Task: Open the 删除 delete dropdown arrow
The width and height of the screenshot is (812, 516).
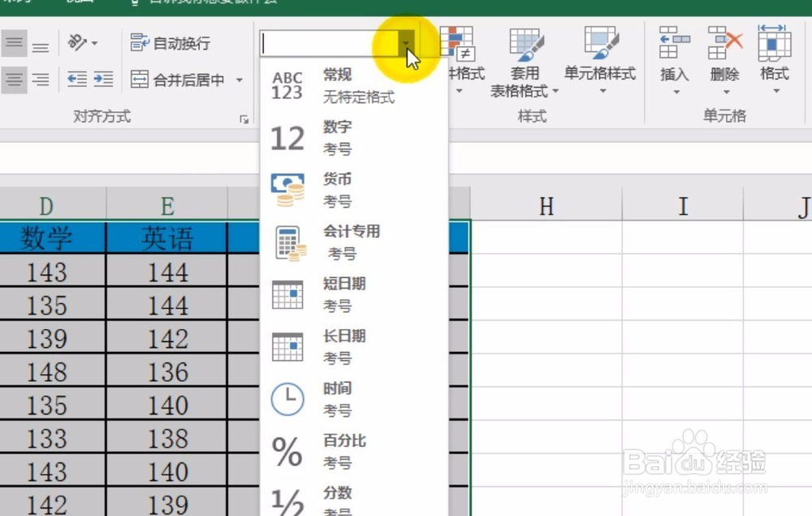Action: pyautogui.click(x=726, y=92)
